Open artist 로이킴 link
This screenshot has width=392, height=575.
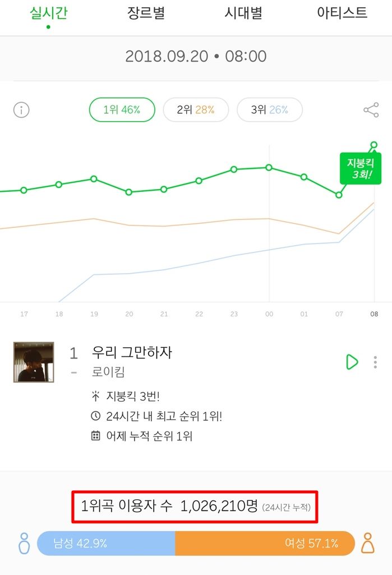pos(108,372)
